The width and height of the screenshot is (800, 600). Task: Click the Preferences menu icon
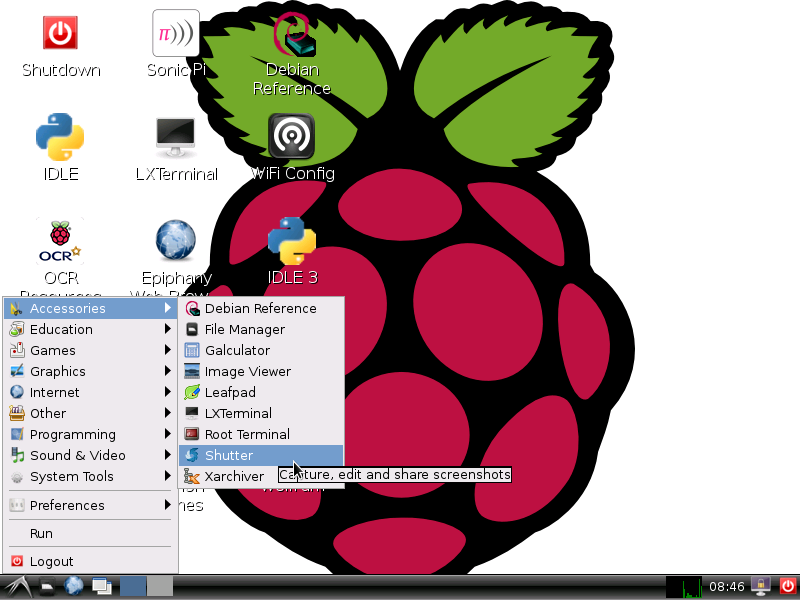click(17, 505)
